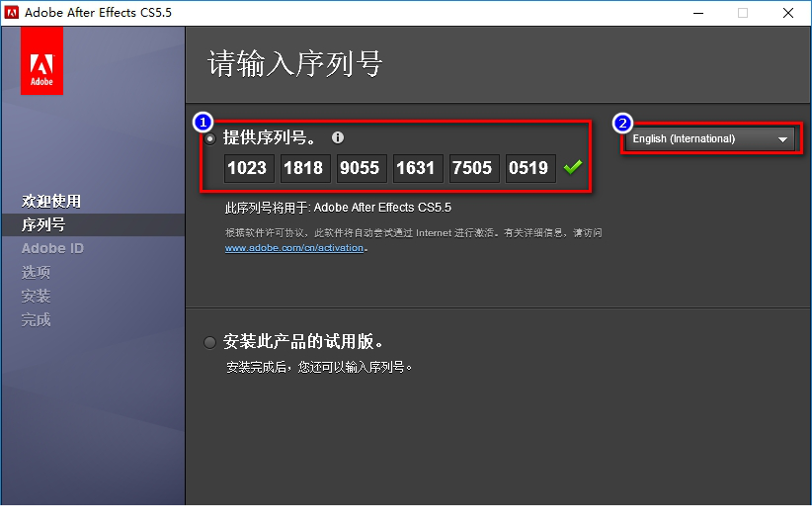Screen dimensions: 812x525
Task: Minimize the Adobe After Effects CS5.5 window
Action: (x=698, y=13)
